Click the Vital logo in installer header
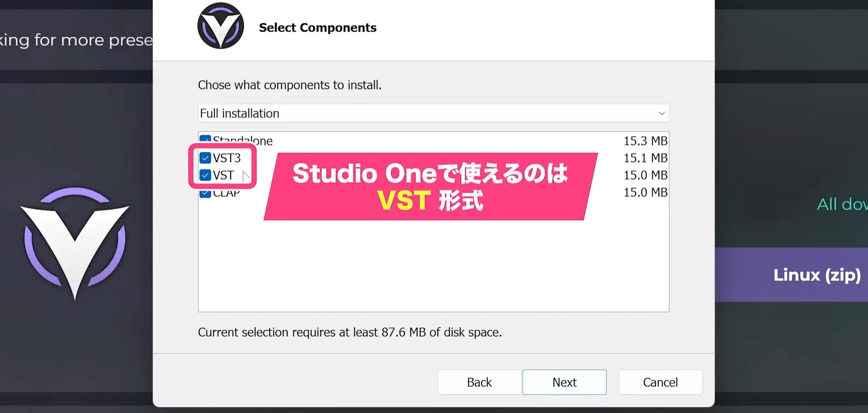Viewport: 868px width, 413px height. (x=220, y=26)
